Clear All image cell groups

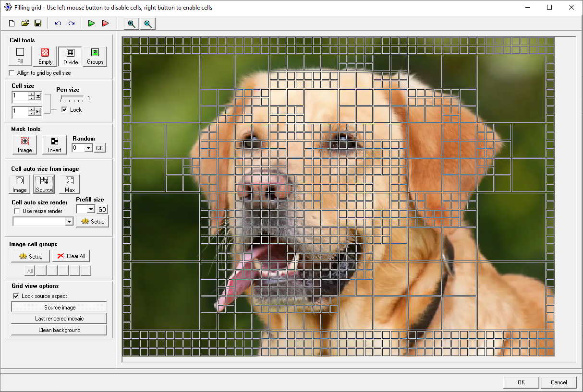(x=71, y=256)
